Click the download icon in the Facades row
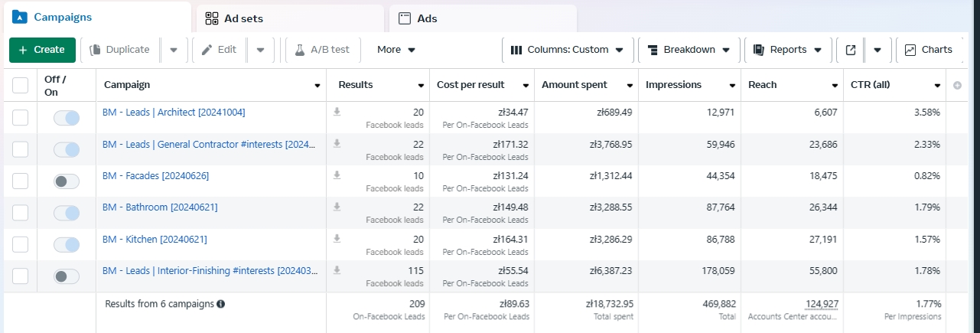This screenshot has height=333, width=980. (337, 175)
